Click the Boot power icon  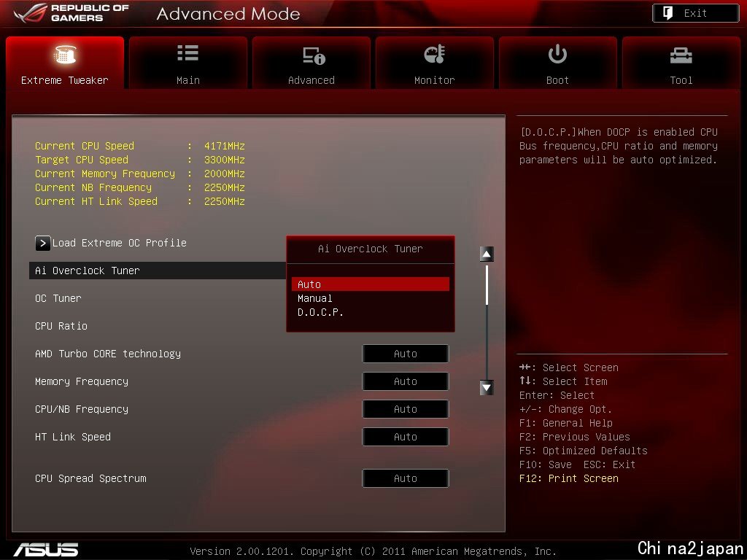point(557,54)
